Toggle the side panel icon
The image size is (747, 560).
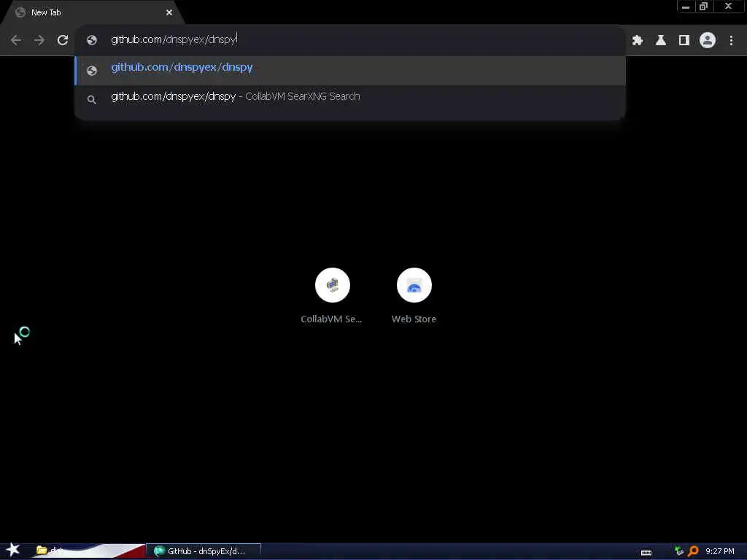pyautogui.click(x=684, y=41)
